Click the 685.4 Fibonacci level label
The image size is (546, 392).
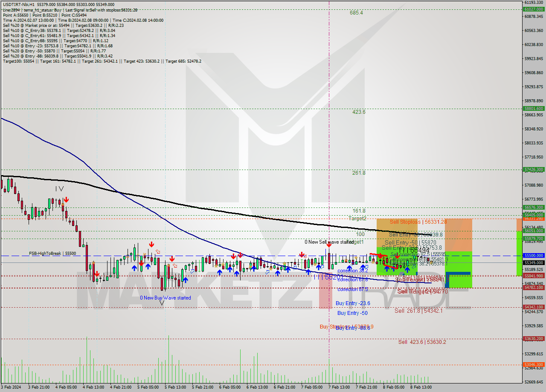[356, 13]
